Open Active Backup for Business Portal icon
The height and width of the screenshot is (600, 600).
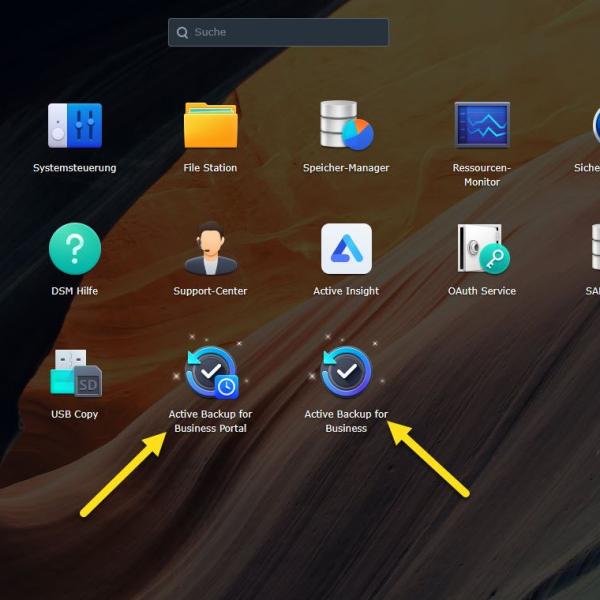click(210, 372)
